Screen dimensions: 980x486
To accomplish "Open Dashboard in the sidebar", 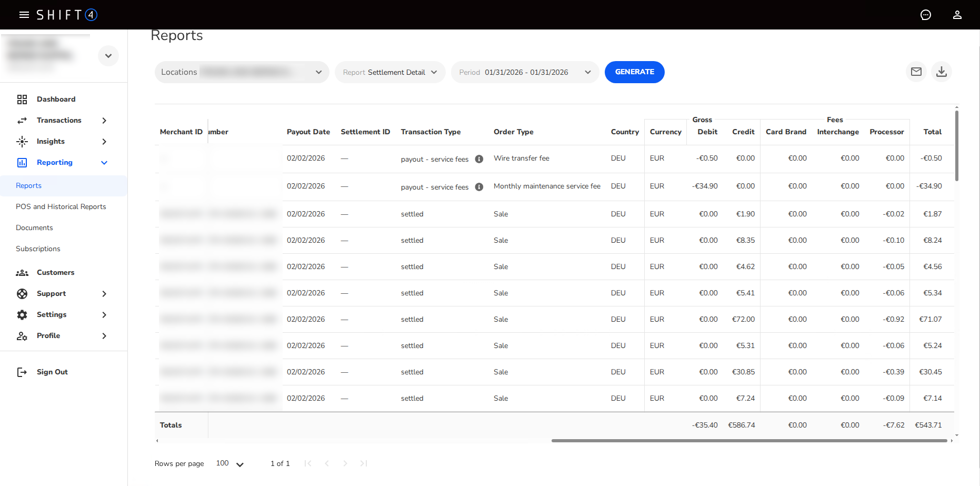I will tap(56, 99).
